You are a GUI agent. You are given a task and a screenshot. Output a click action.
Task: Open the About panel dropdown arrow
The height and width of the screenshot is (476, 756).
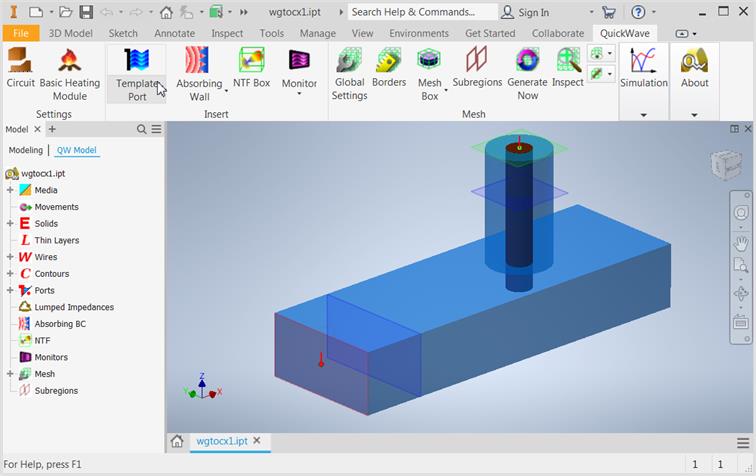coord(694,115)
